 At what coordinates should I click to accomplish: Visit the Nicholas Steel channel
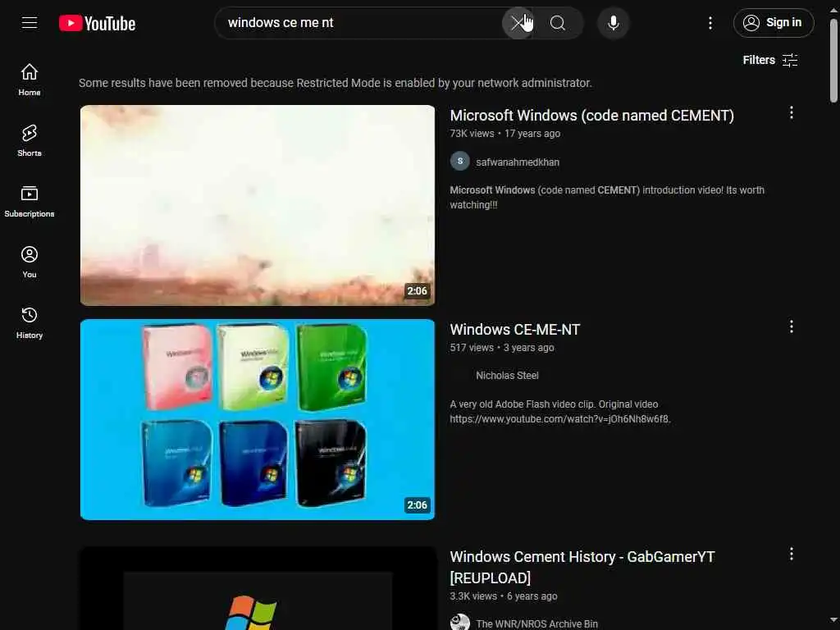click(x=507, y=376)
